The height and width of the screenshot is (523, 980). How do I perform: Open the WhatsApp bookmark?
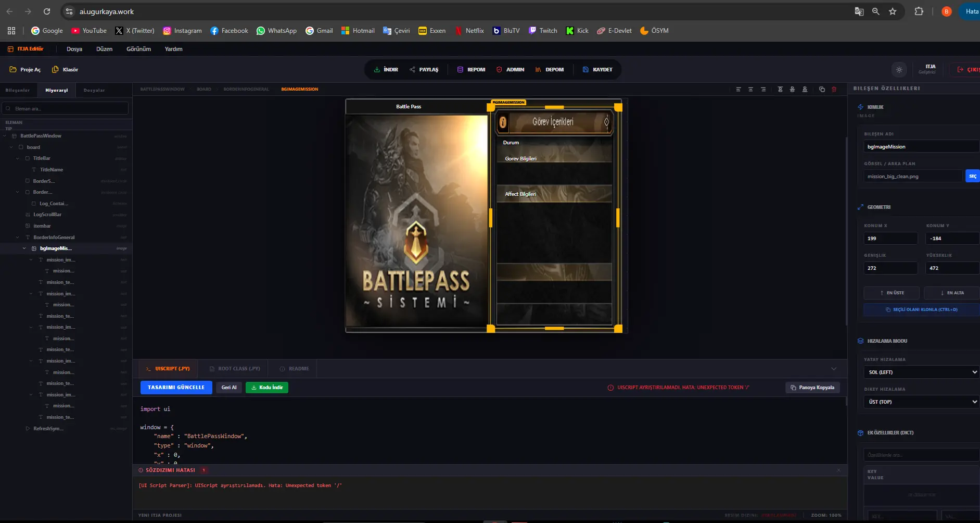276,31
